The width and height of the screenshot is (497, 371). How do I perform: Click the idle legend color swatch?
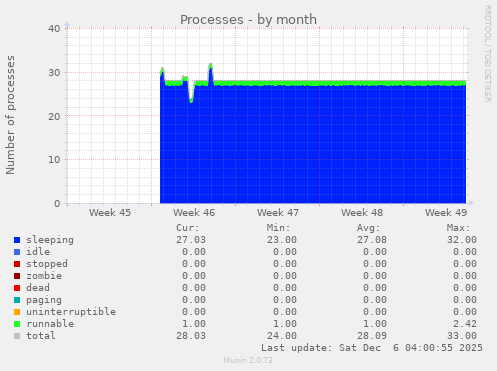click(x=17, y=252)
